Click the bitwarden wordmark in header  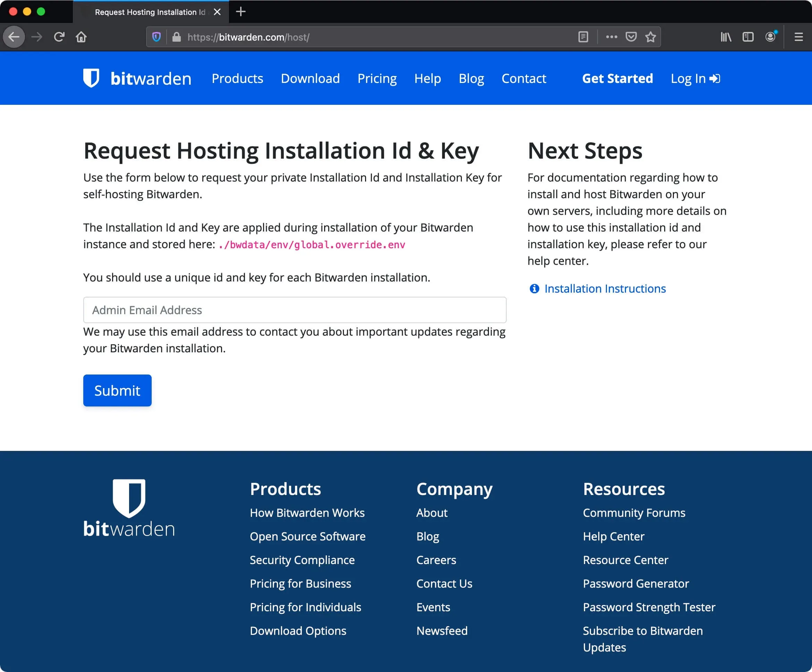[x=151, y=78]
